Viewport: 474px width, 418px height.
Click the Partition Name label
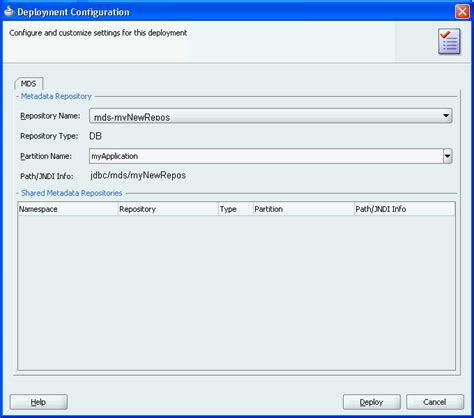(46, 156)
